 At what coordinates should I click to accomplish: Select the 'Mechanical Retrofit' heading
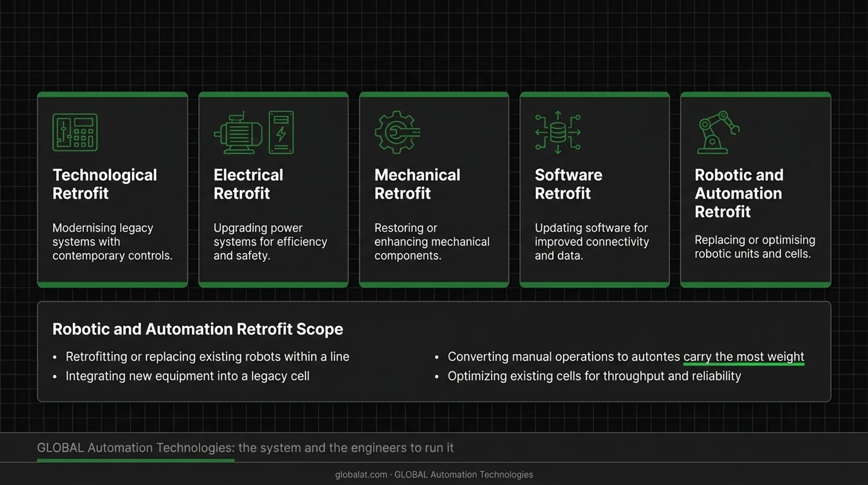[x=417, y=184]
